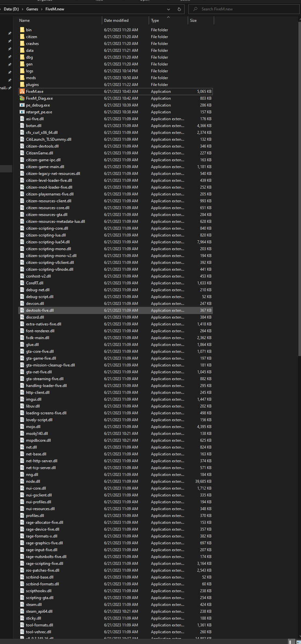Navigate to Games breadcrumb
The width and height of the screenshot is (301, 644).
[32, 9]
